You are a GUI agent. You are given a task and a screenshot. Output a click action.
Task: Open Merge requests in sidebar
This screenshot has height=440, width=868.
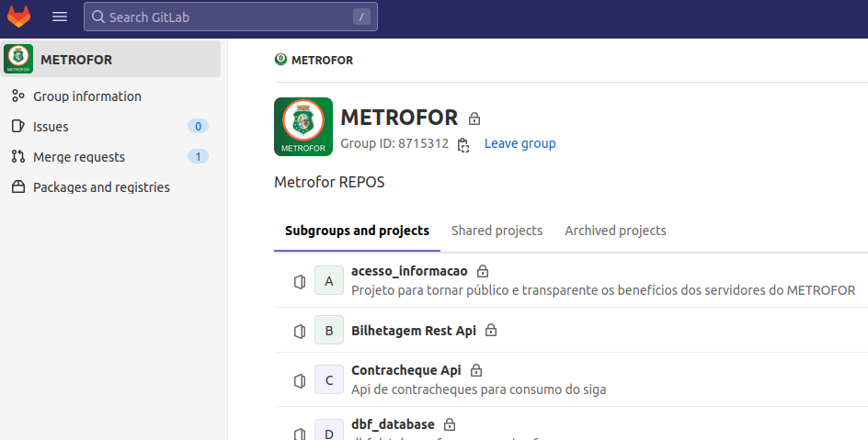tap(79, 157)
